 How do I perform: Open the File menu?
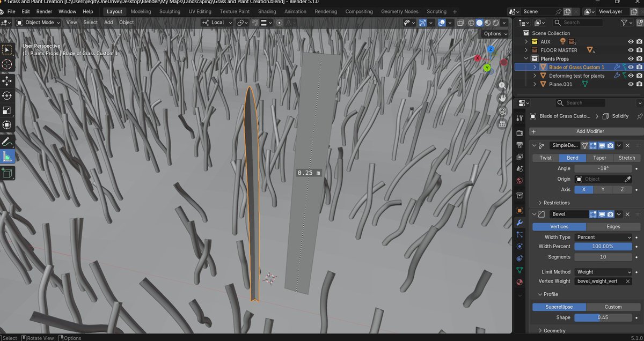point(11,11)
